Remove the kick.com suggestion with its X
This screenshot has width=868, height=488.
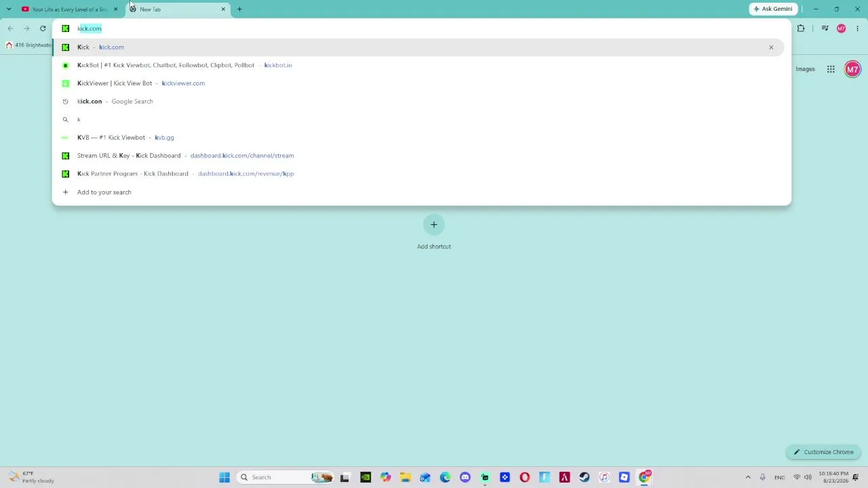771,47
